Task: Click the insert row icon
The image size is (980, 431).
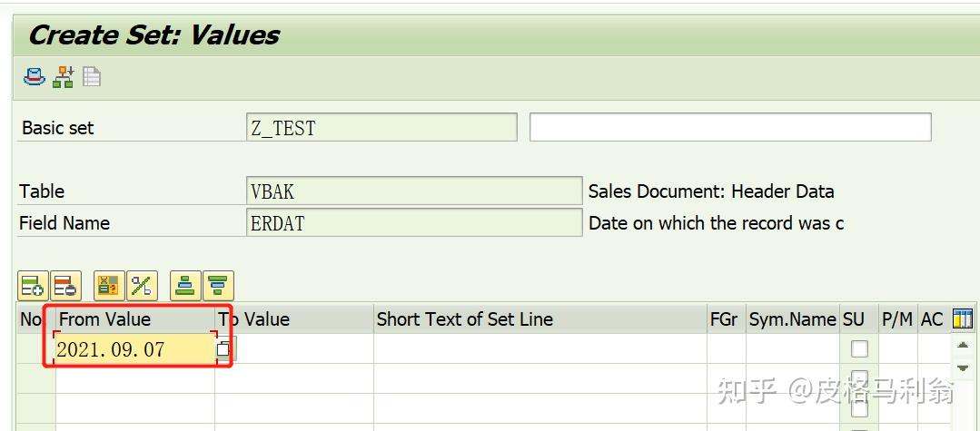Action: click(33, 286)
